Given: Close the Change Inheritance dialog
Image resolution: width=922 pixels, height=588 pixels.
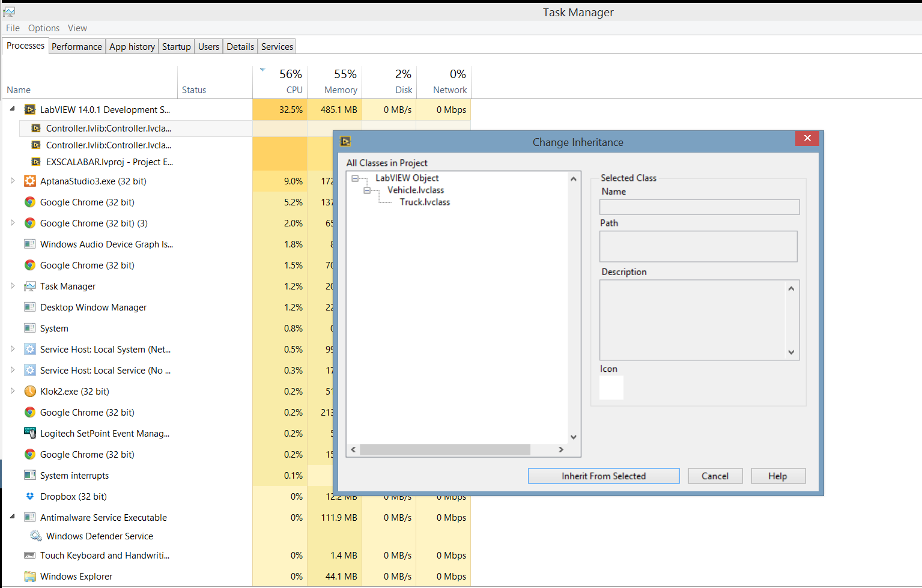Looking at the screenshot, I should click(807, 138).
